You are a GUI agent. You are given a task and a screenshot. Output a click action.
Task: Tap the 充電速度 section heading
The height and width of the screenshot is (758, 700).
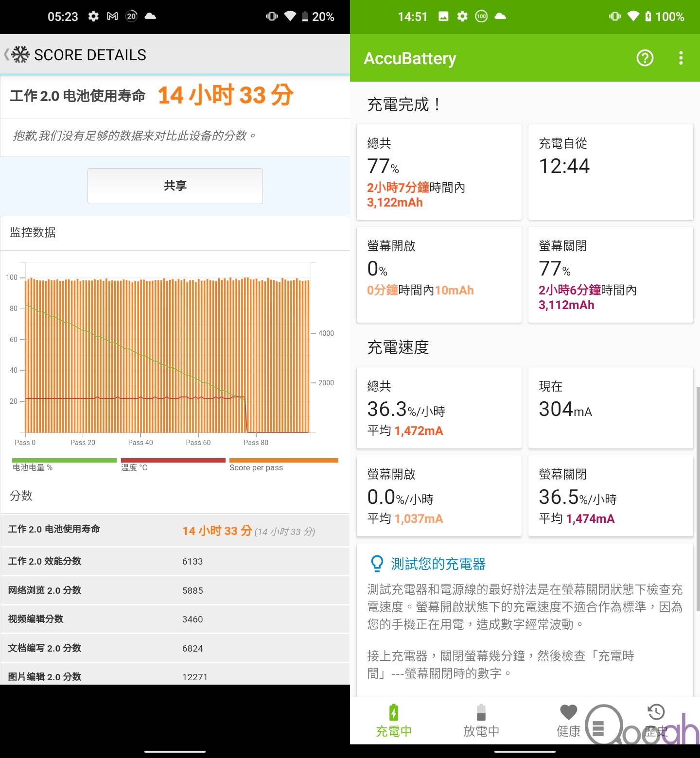click(398, 347)
